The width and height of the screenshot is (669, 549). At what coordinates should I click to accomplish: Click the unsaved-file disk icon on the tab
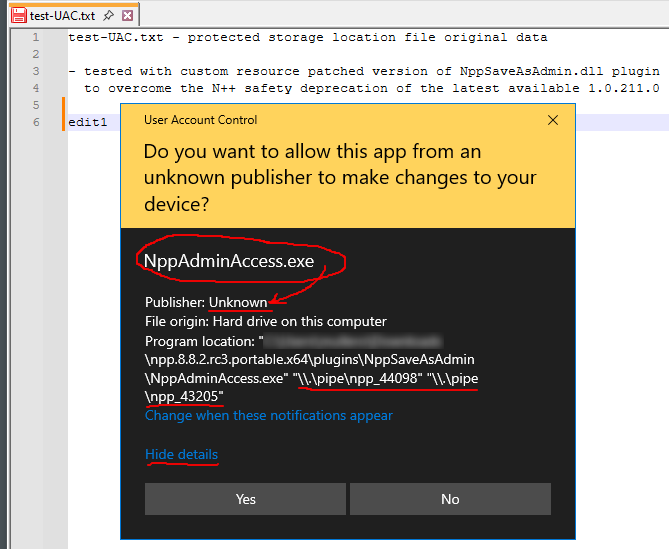(19, 16)
